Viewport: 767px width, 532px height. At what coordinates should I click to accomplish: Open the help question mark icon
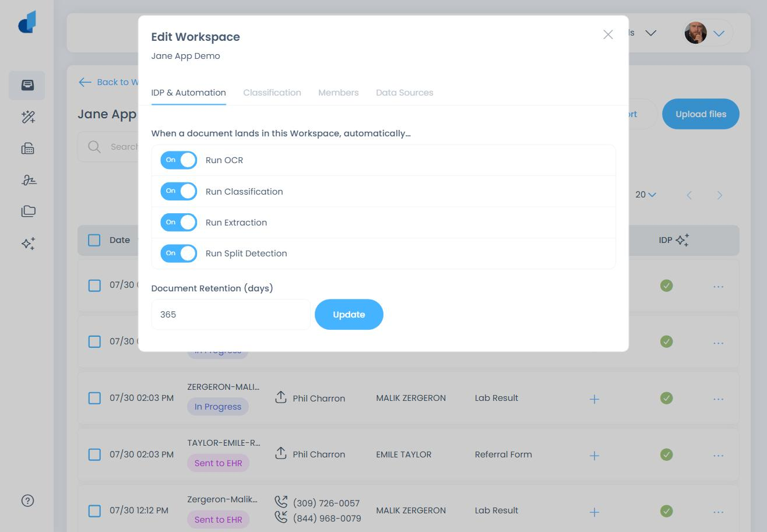point(27,501)
